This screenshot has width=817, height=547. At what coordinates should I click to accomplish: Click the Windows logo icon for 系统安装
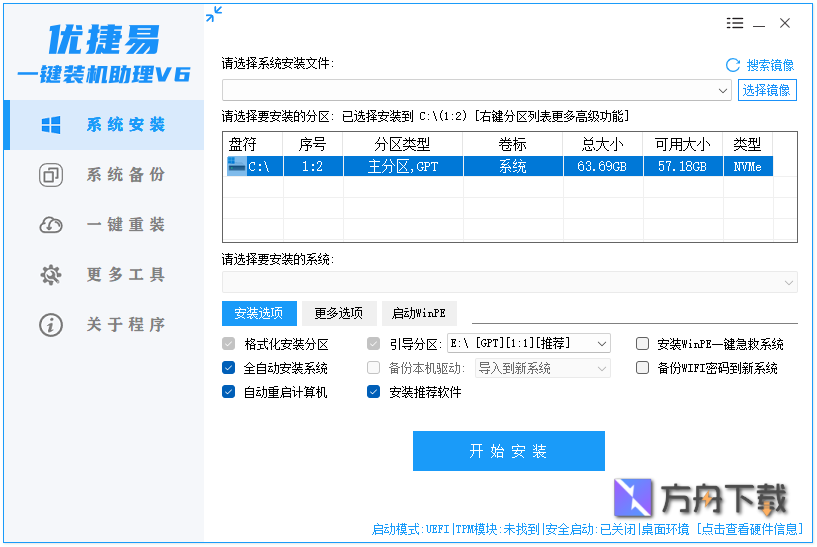[x=51, y=125]
